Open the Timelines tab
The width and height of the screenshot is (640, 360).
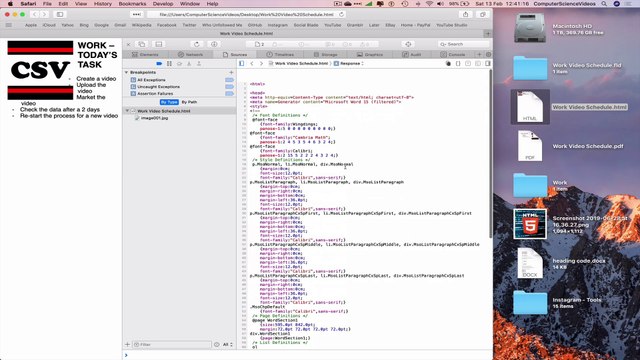[280, 54]
